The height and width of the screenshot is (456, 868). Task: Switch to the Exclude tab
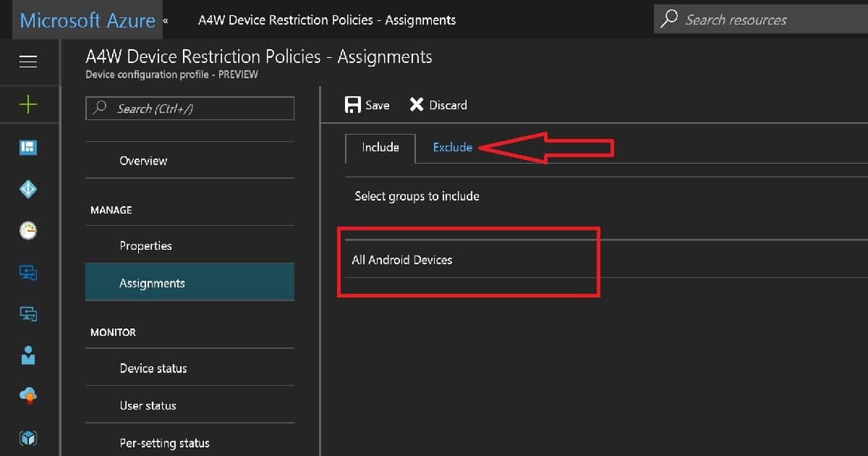tap(453, 148)
